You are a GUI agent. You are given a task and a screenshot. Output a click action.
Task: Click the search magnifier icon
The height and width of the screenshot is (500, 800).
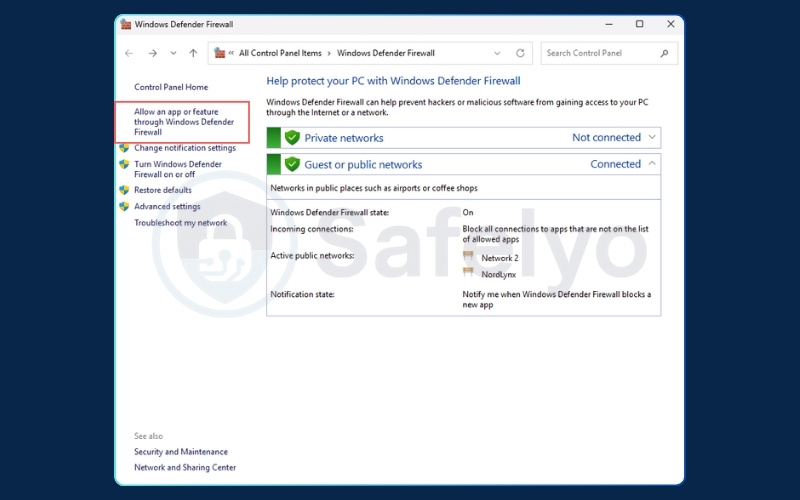(664, 53)
